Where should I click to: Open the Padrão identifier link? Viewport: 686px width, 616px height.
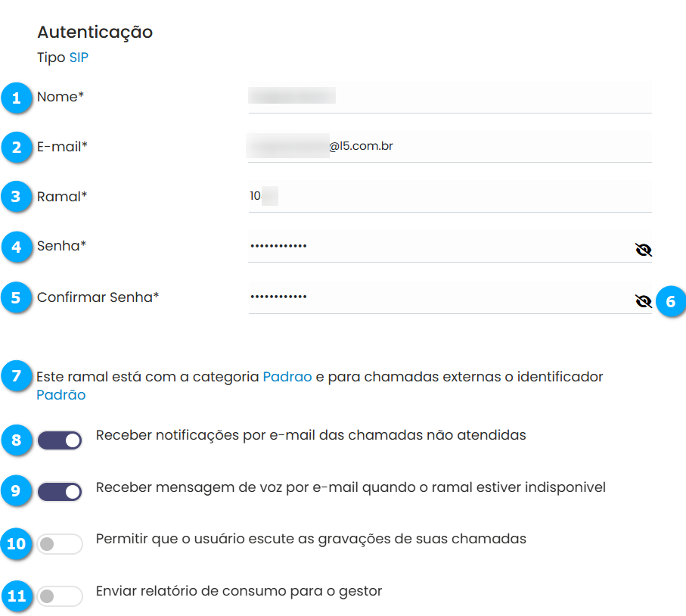61,395
